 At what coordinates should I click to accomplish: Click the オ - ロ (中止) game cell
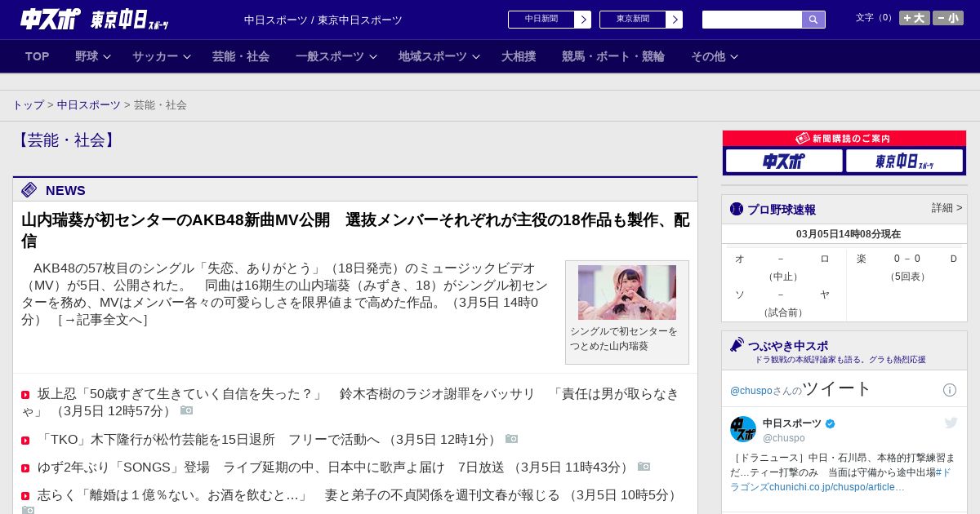pos(782,267)
